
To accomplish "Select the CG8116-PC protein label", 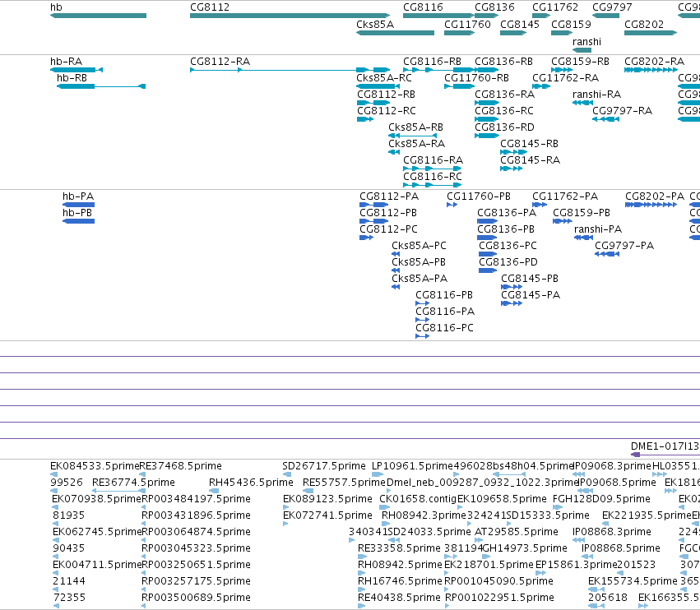I will [445, 328].
